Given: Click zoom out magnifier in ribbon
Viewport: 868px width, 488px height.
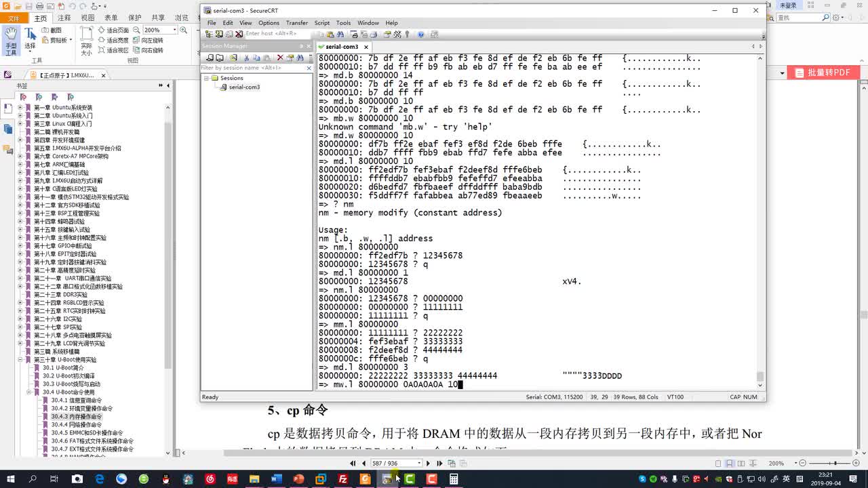Looking at the screenshot, I should (x=136, y=30).
